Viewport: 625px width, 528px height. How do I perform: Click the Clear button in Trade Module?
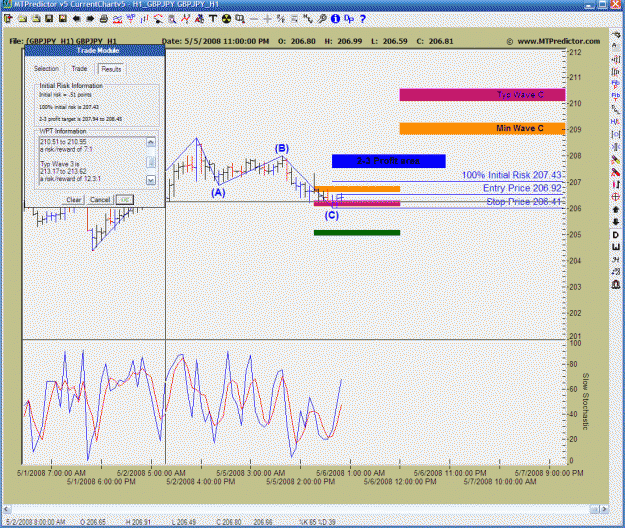pos(73,200)
